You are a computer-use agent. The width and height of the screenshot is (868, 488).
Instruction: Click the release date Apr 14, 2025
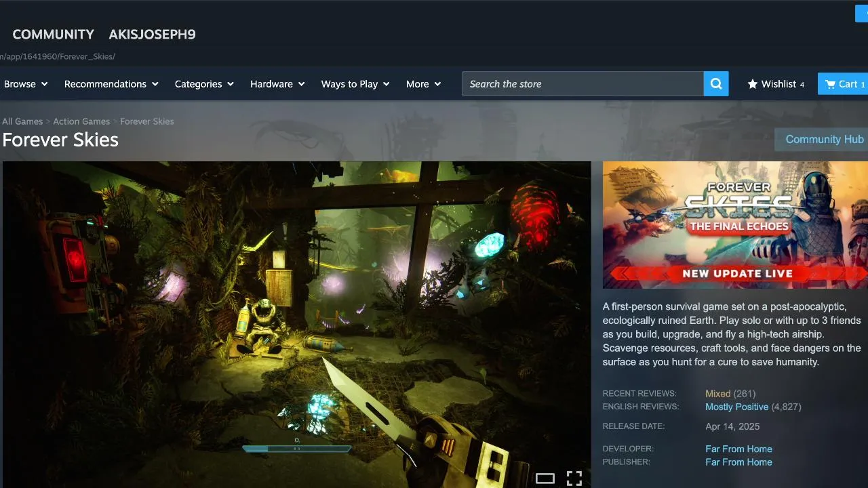point(732,426)
